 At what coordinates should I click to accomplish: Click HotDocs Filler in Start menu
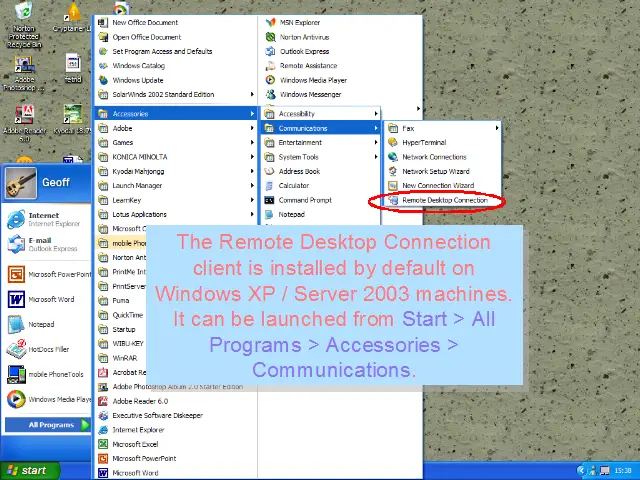[x=47, y=349]
